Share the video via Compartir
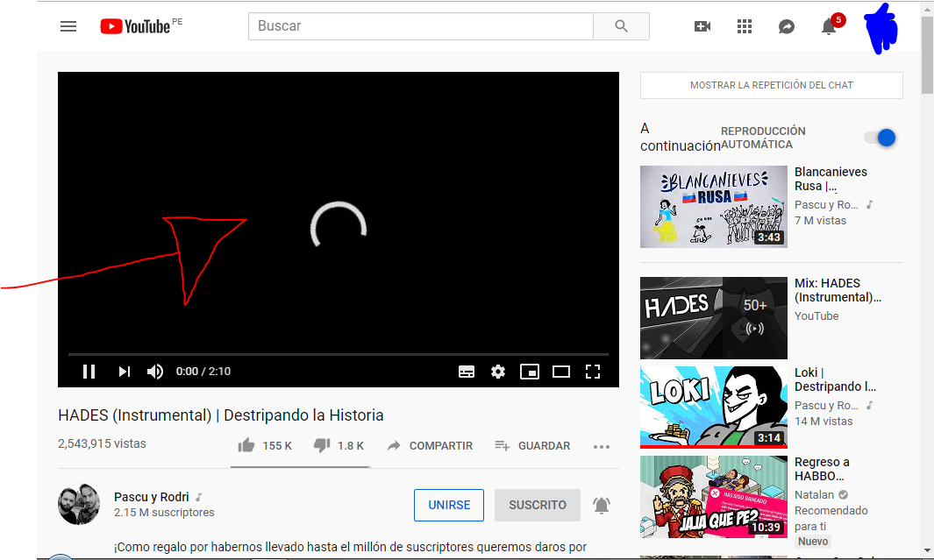934x560 pixels. point(430,446)
